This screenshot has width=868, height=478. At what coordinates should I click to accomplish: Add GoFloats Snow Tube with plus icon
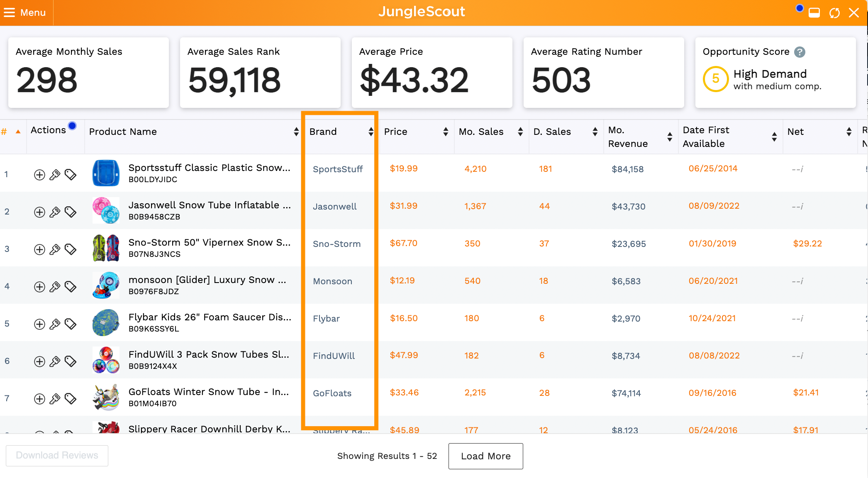tap(39, 399)
